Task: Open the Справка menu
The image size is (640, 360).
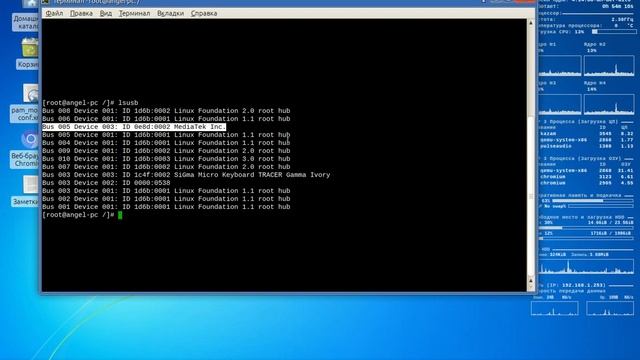Action: point(204,13)
